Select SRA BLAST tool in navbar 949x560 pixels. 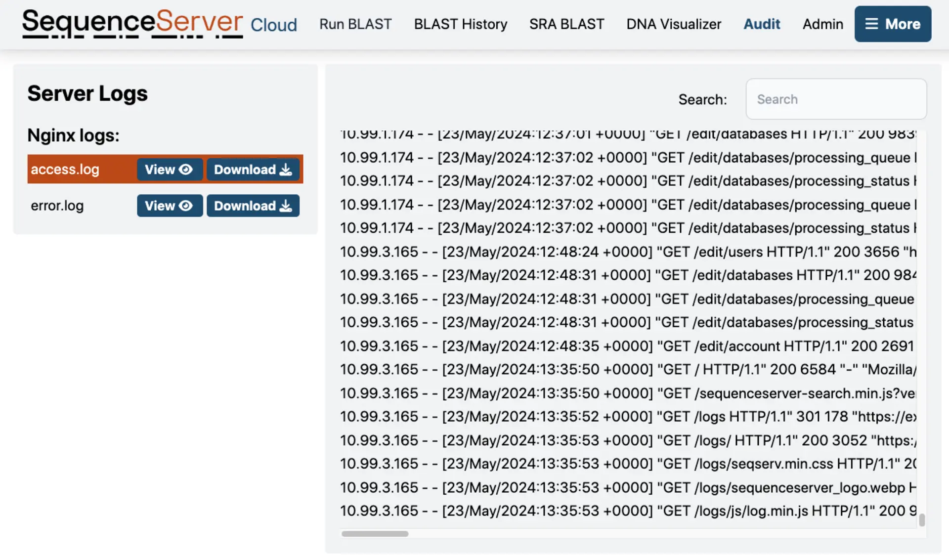pyautogui.click(x=566, y=23)
